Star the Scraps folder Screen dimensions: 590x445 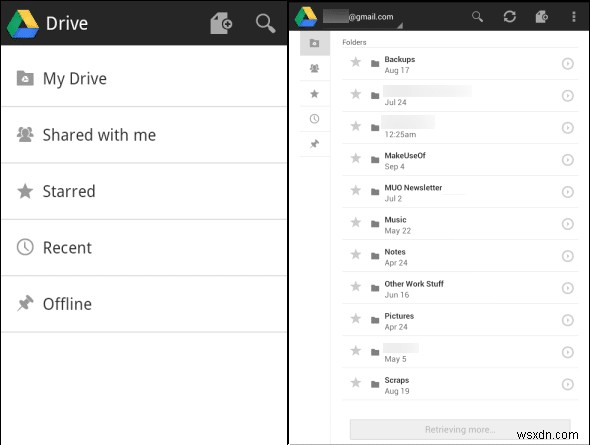356,383
